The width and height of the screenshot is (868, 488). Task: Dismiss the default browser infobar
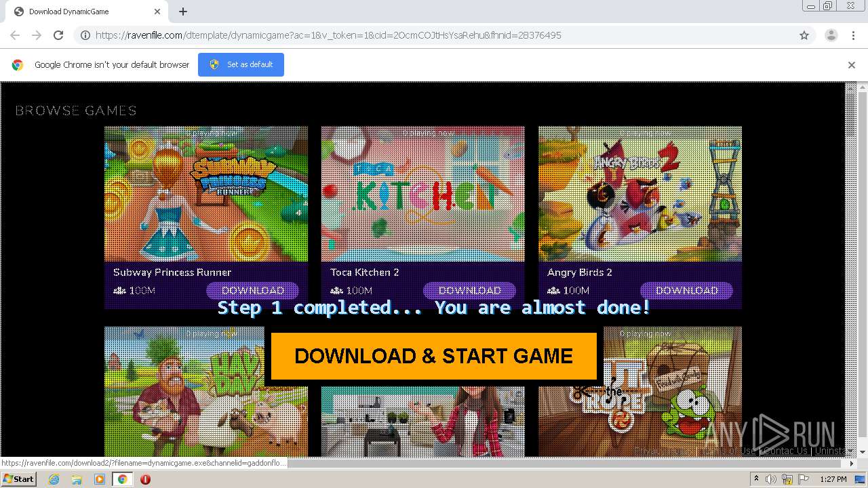(x=852, y=65)
